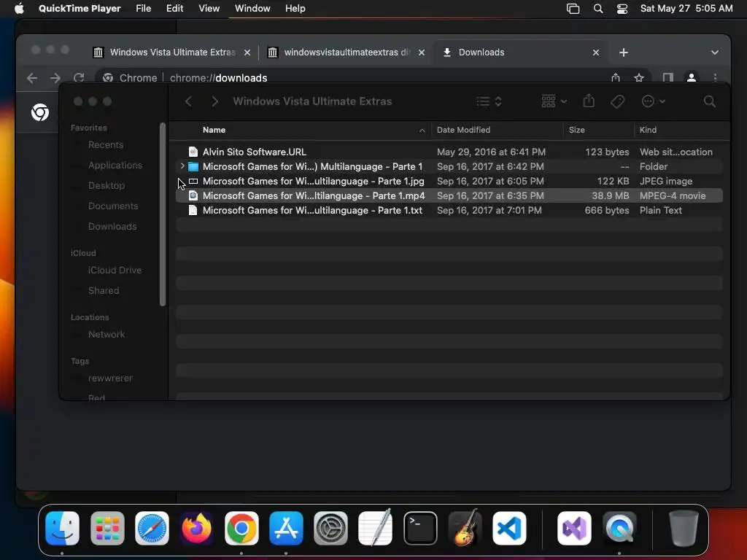Go back in the Finder window
This screenshot has height=560, width=747.
(189, 101)
